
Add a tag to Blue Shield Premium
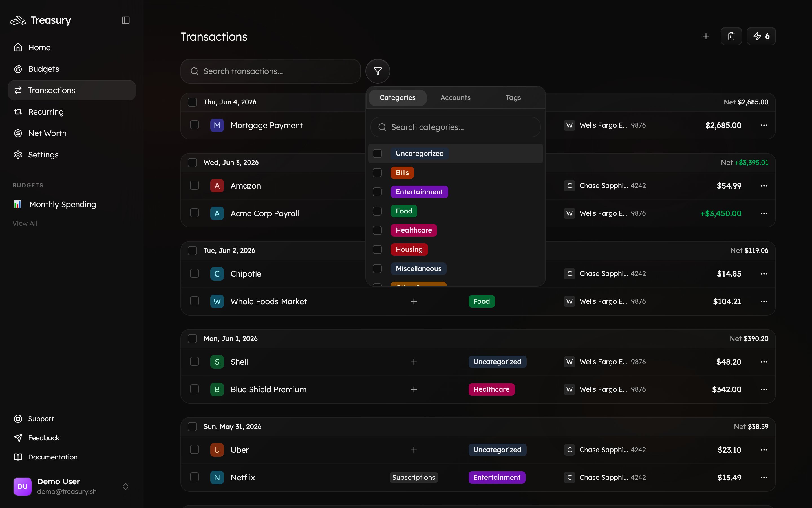(x=414, y=389)
